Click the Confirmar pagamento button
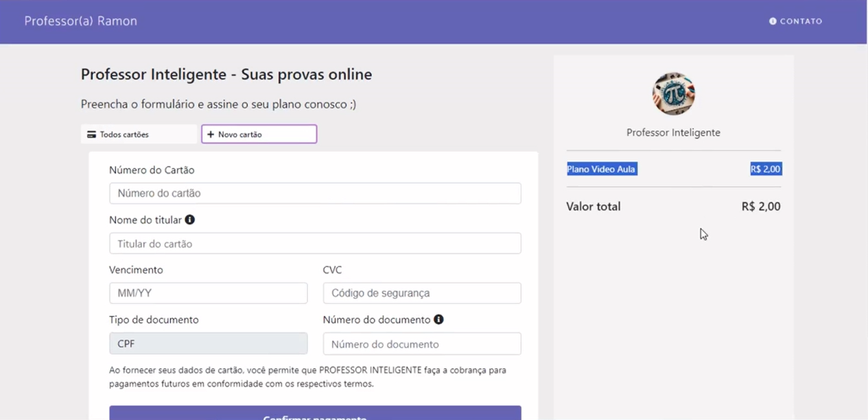This screenshot has height=420, width=868. (315, 415)
